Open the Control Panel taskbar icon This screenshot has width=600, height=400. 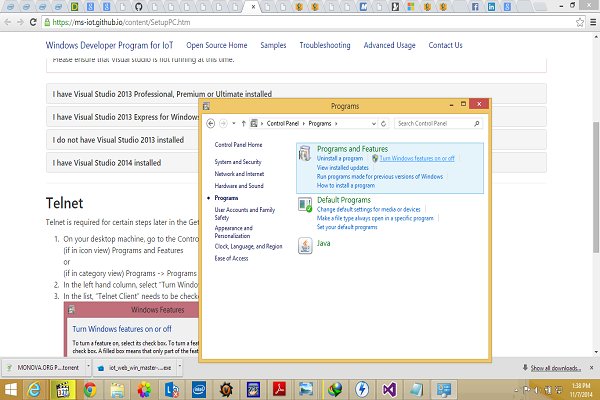coord(444,390)
